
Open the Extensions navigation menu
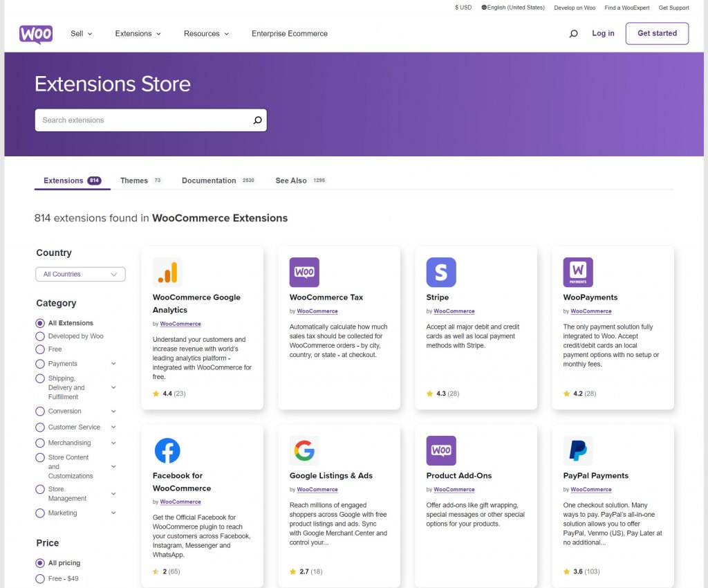click(138, 33)
